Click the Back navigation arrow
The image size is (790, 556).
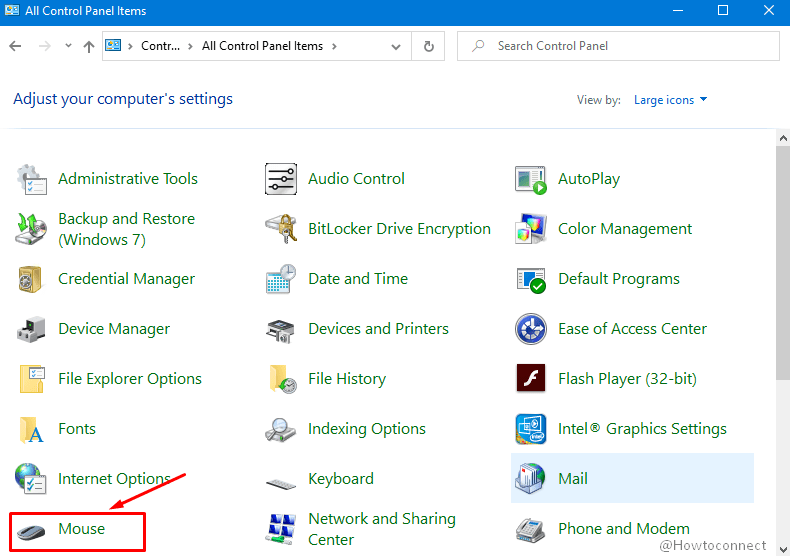tap(16, 46)
